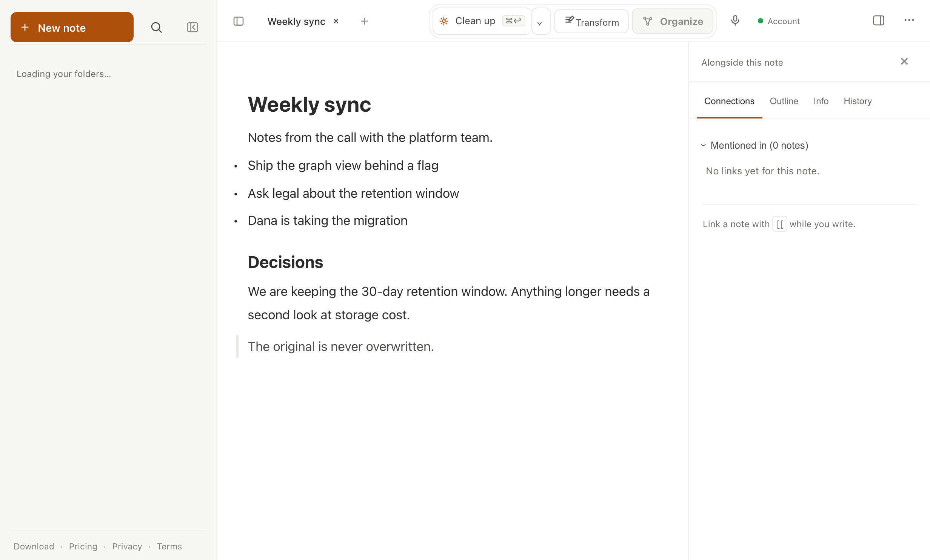Close the Alongside this note panel

click(904, 62)
